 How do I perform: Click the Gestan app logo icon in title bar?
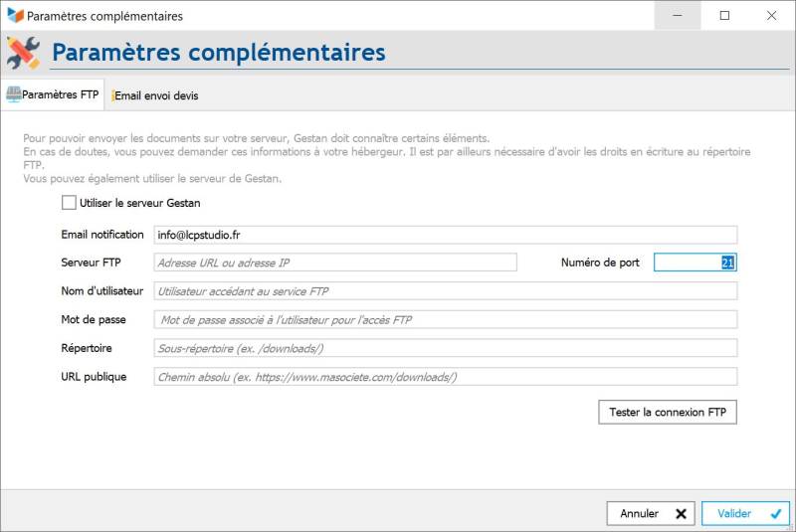[x=15, y=15]
